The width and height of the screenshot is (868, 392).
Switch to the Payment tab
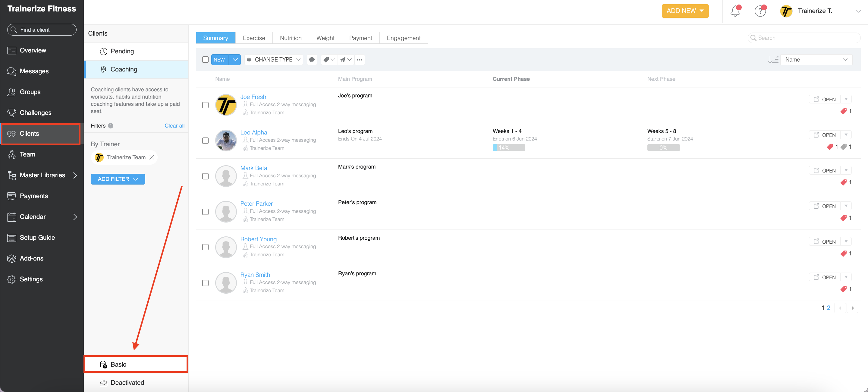[x=360, y=38]
